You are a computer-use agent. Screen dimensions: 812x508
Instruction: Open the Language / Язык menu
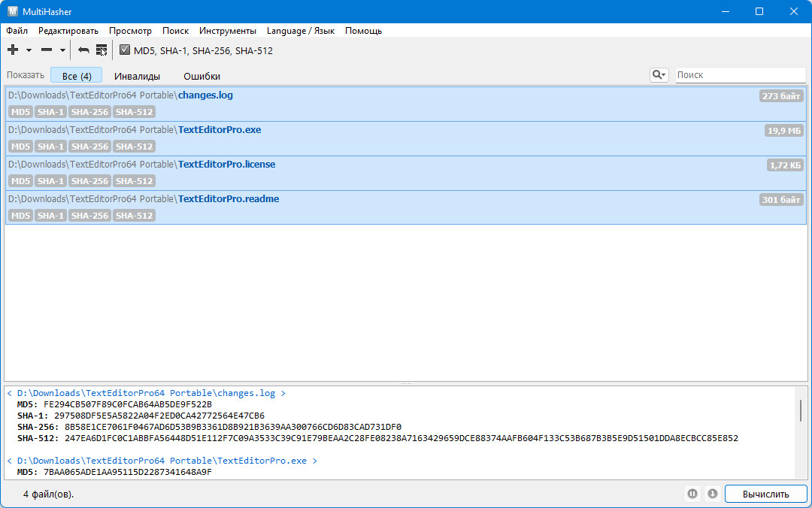click(301, 31)
